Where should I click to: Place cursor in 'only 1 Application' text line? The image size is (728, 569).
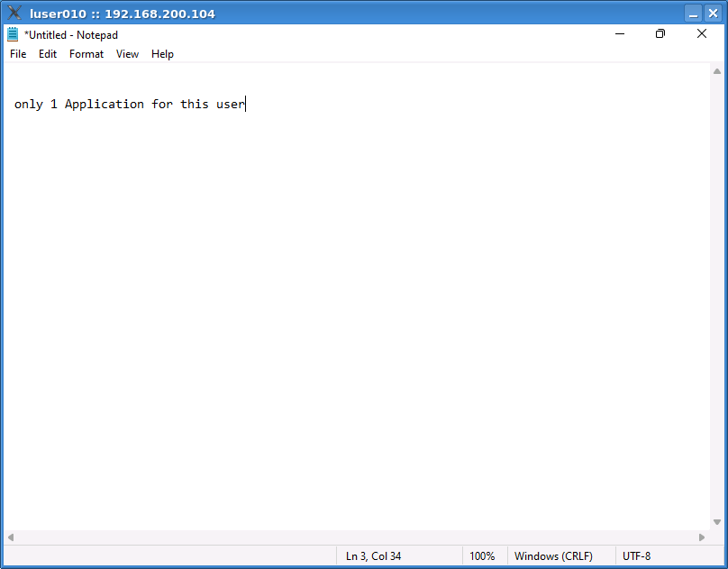(x=129, y=105)
